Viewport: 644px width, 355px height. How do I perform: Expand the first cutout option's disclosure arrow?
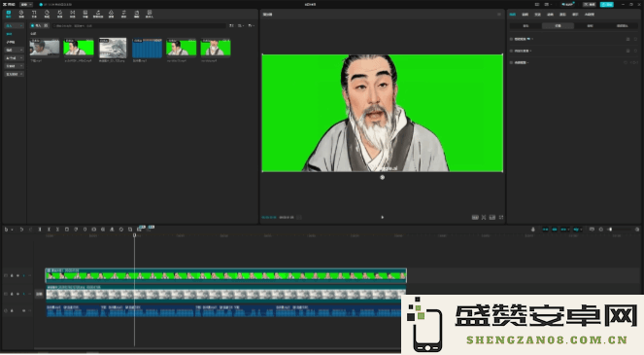532,39
